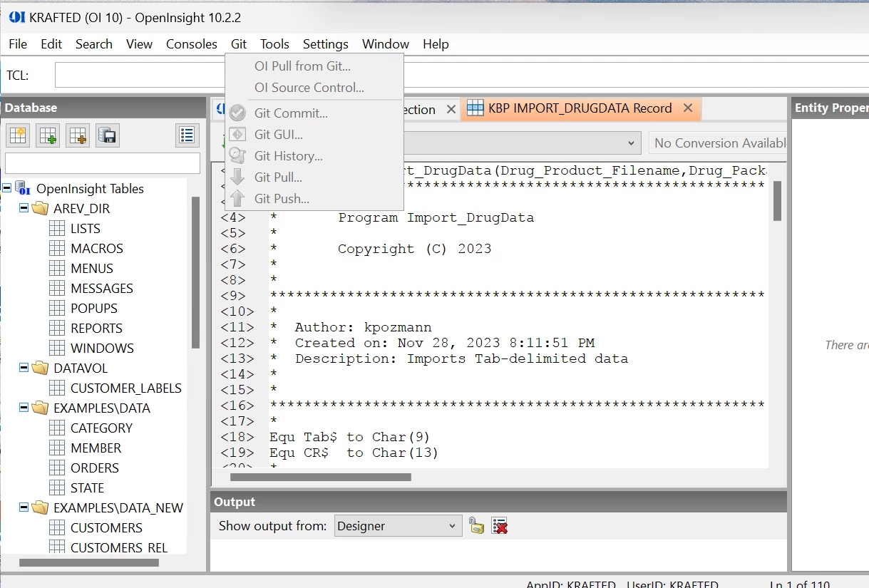The height and width of the screenshot is (588, 869).
Task: Collapse the OpenInsight Tables root node
Action: [x=6, y=188]
